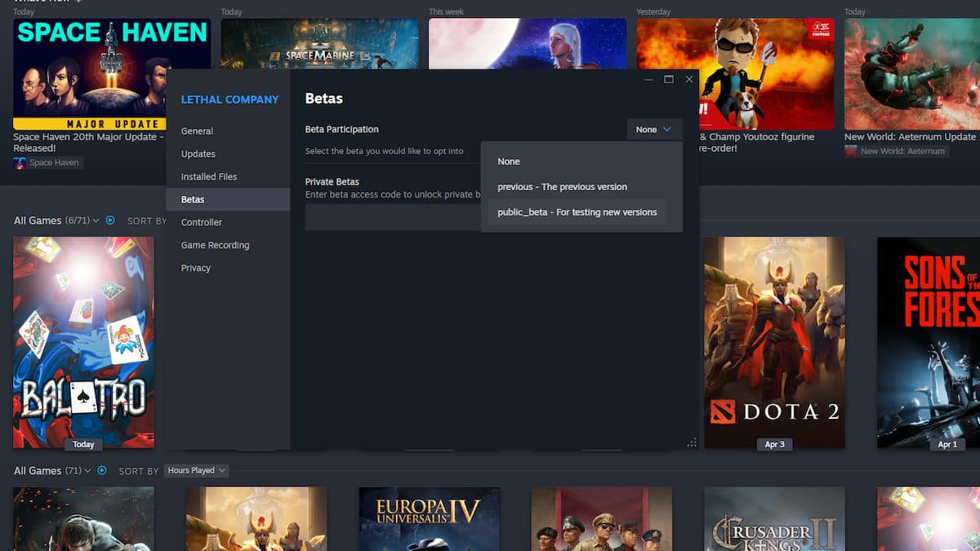Image resolution: width=980 pixels, height=551 pixels.
Task: Open the General settings tab
Action: point(197,131)
